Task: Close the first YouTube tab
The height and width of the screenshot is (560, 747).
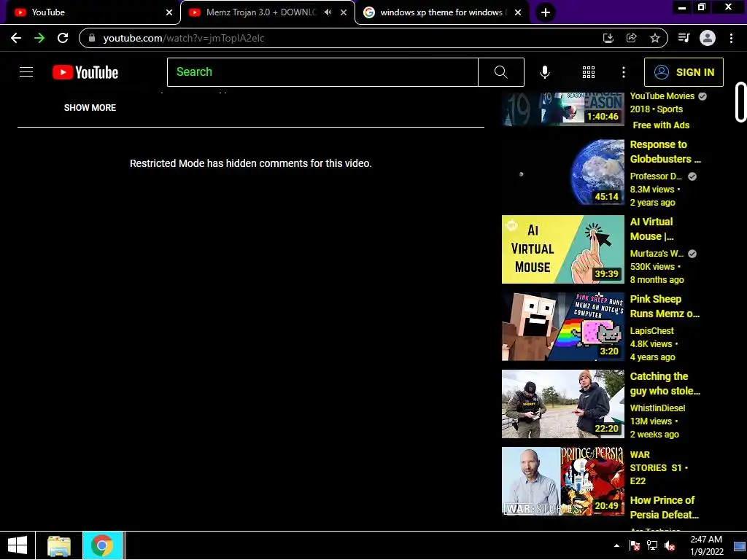Action: tap(169, 12)
